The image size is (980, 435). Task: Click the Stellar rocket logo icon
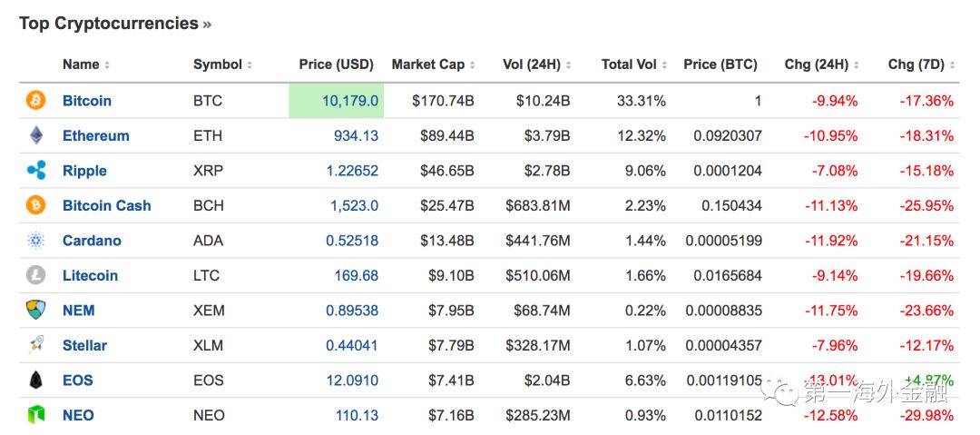[36, 345]
